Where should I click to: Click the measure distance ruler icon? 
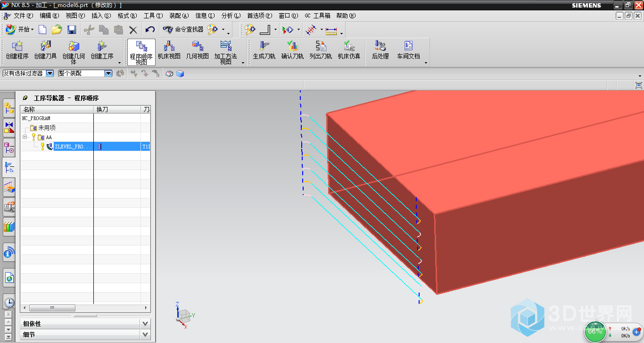coord(331,30)
